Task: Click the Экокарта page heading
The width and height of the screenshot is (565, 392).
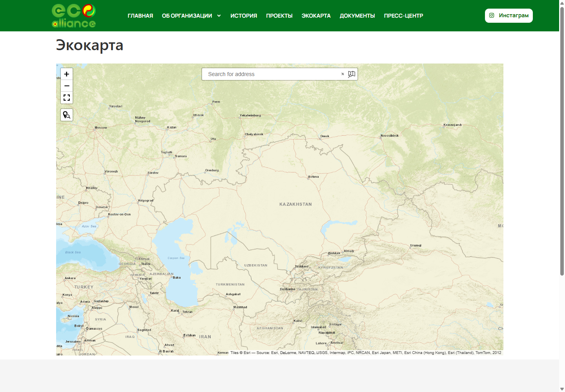Action: click(x=89, y=45)
